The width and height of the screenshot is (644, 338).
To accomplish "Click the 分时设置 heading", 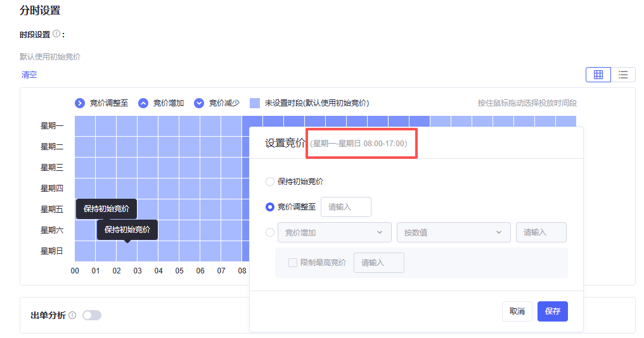I will pos(40,10).
